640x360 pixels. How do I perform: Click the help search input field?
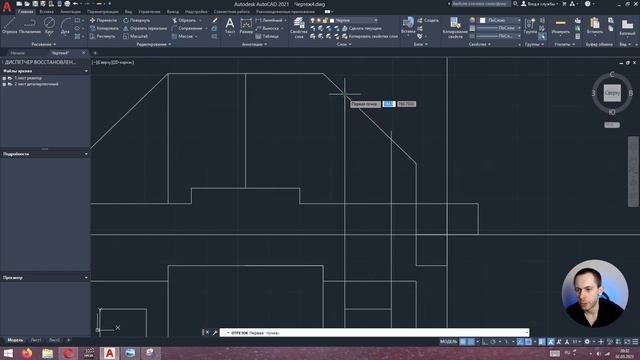tap(481, 4)
